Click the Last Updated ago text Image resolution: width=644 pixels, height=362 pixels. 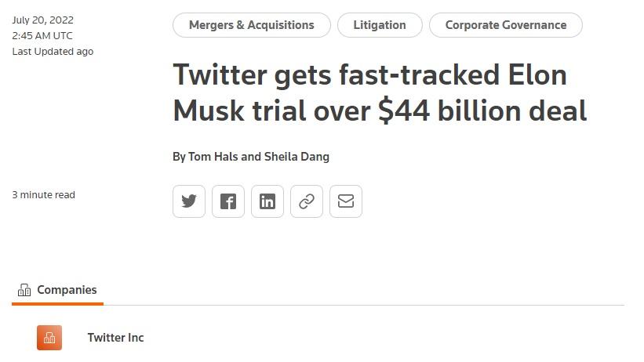tap(53, 52)
